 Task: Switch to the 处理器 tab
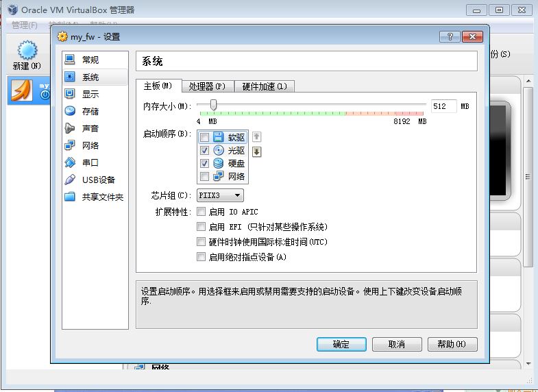click(x=207, y=86)
